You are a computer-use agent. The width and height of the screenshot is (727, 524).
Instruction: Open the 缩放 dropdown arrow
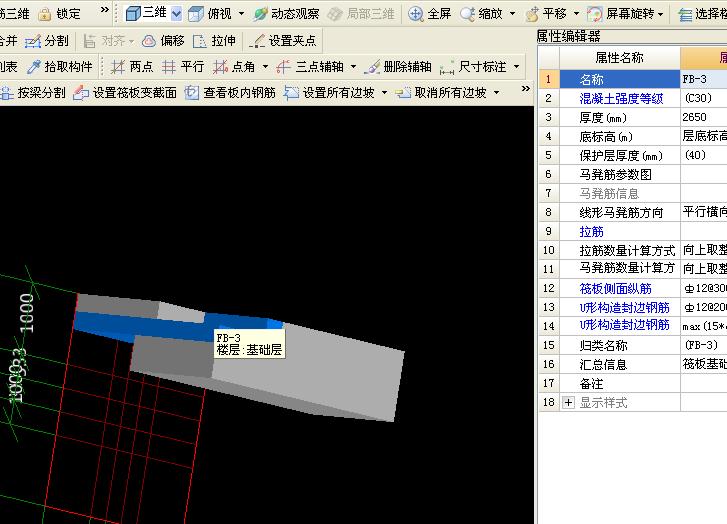pos(512,14)
